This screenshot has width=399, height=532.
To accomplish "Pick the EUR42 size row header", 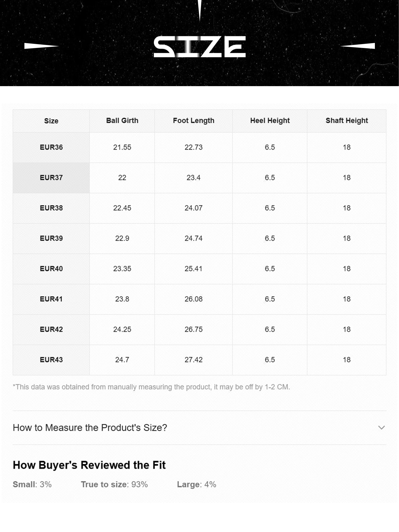I will click(51, 329).
